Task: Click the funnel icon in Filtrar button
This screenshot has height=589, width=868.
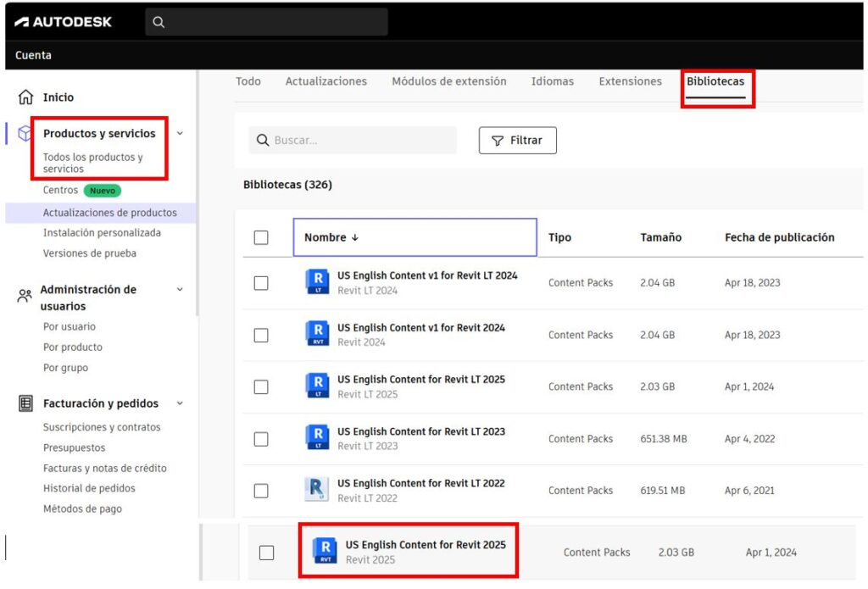Action: tap(497, 141)
